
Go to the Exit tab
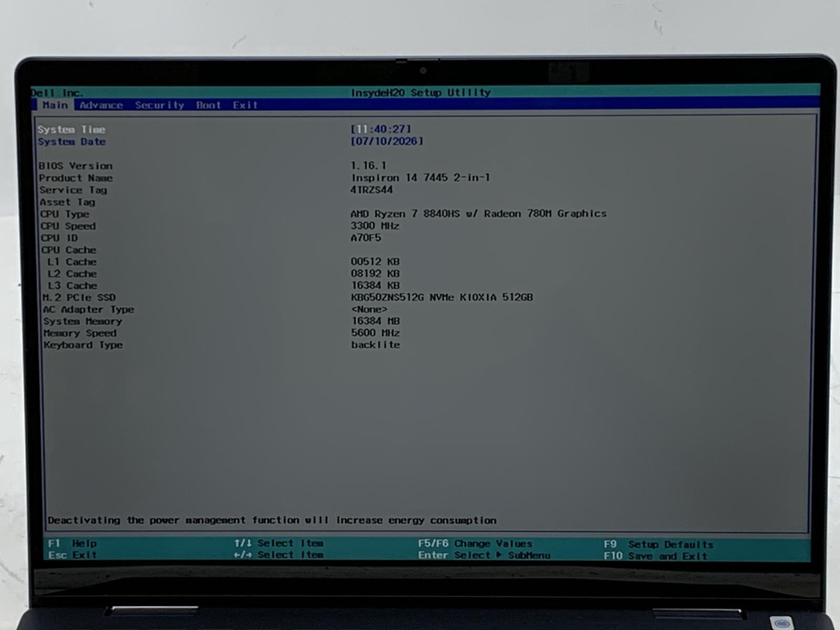pos(245,105)
